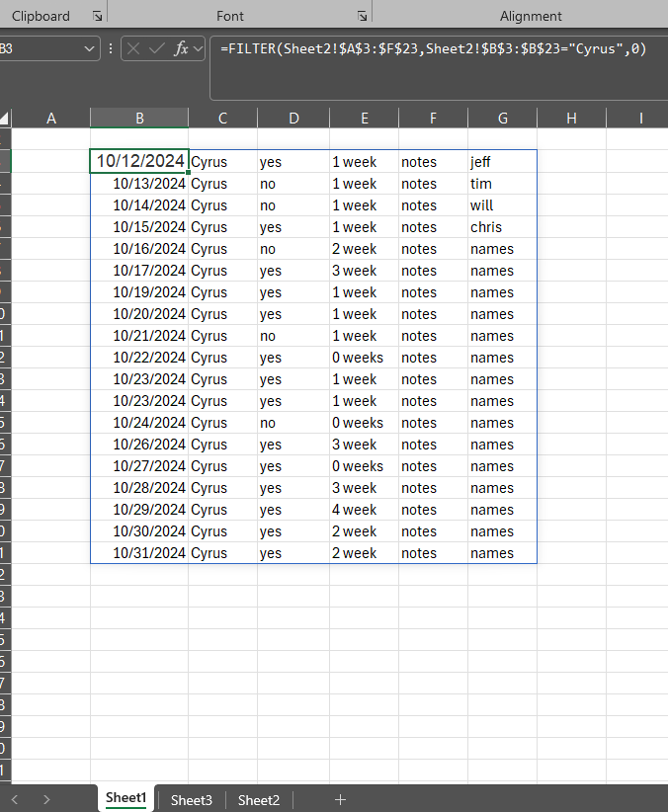This screenshot has height=812, width=668.
Task: Open Insert Function fx dialog
Action: point(181,48)
